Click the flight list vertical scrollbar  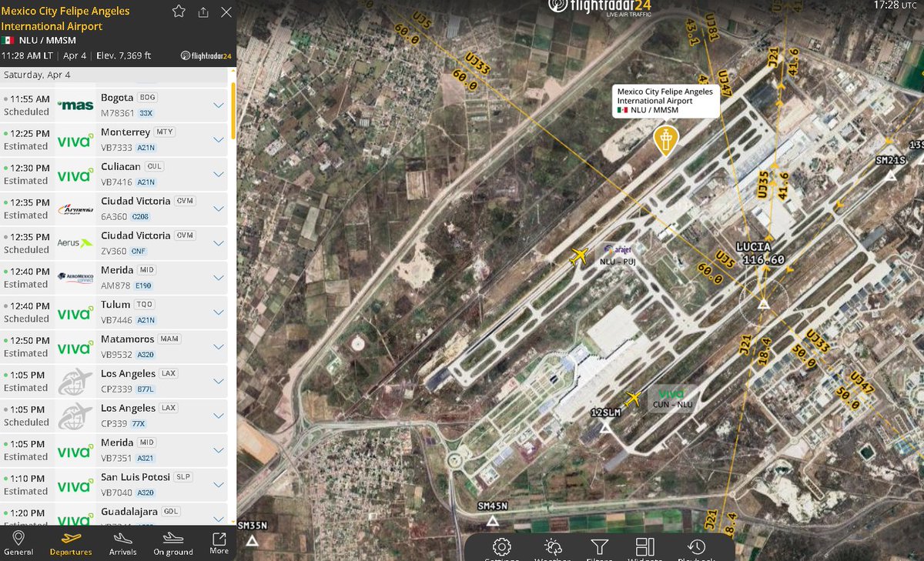coord(233,109)
